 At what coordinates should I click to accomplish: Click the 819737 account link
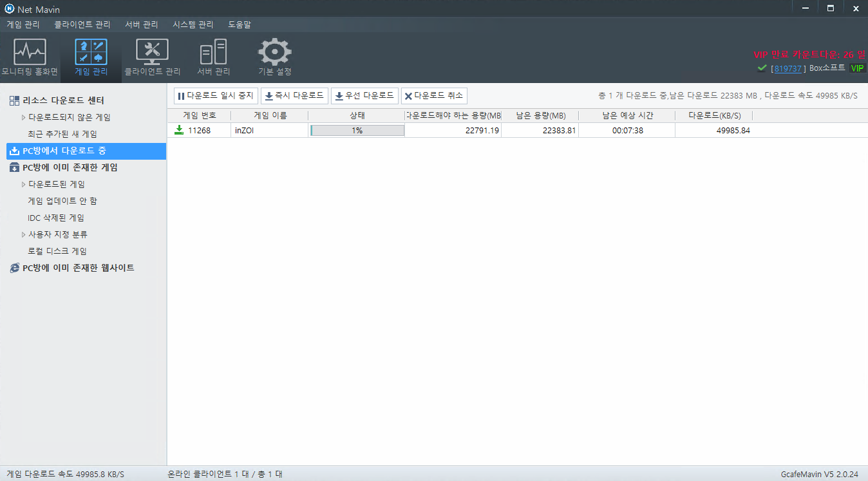pyautogui.click(x=788, y=68)
